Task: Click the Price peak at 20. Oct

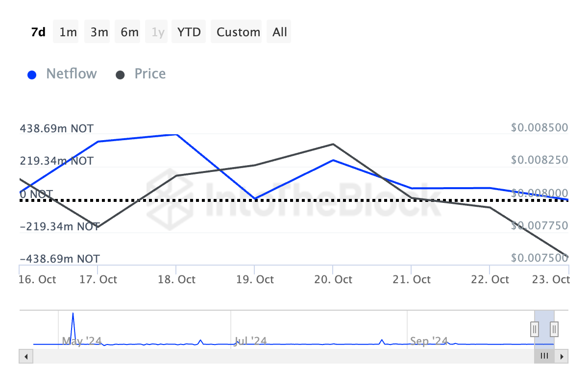Action: coord(333,144)
